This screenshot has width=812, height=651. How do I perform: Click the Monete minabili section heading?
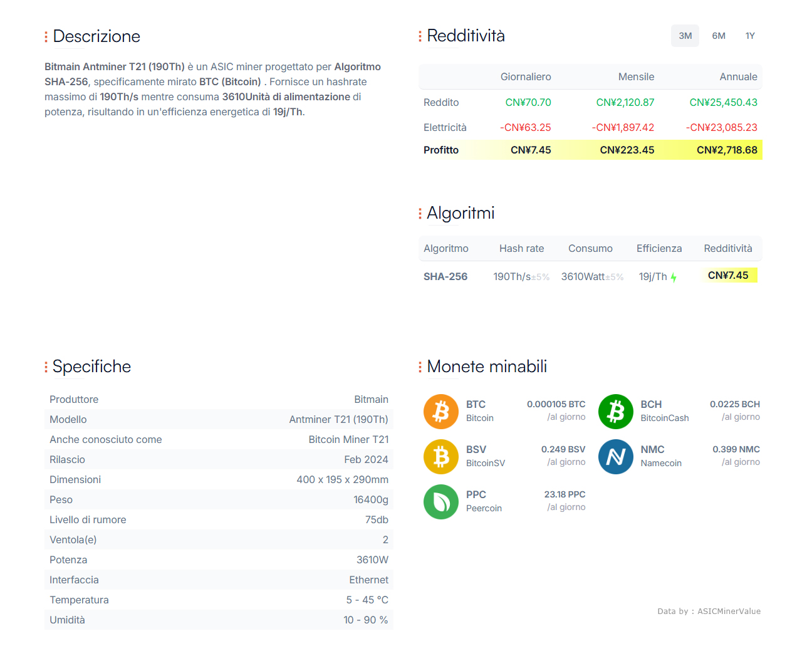[487, 367]
